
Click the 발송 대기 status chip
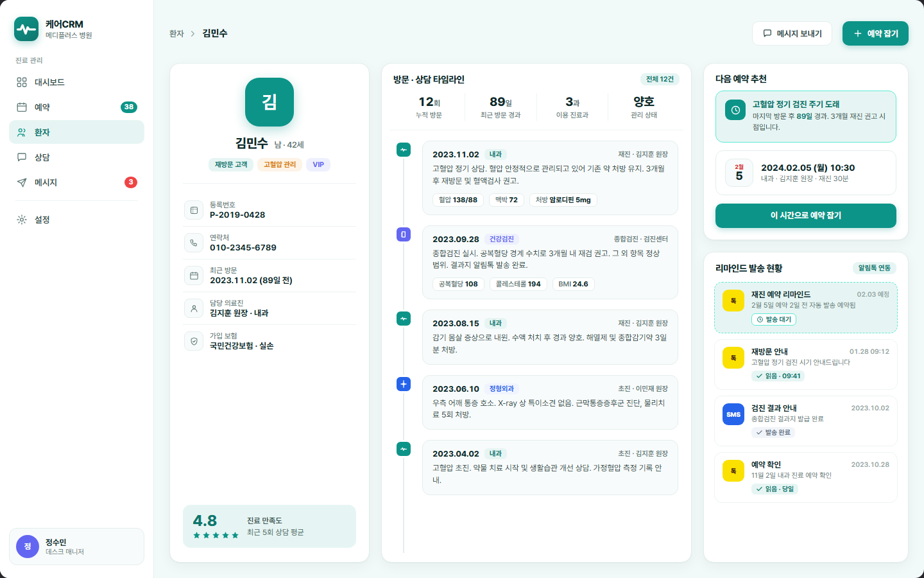click(774, 319)
